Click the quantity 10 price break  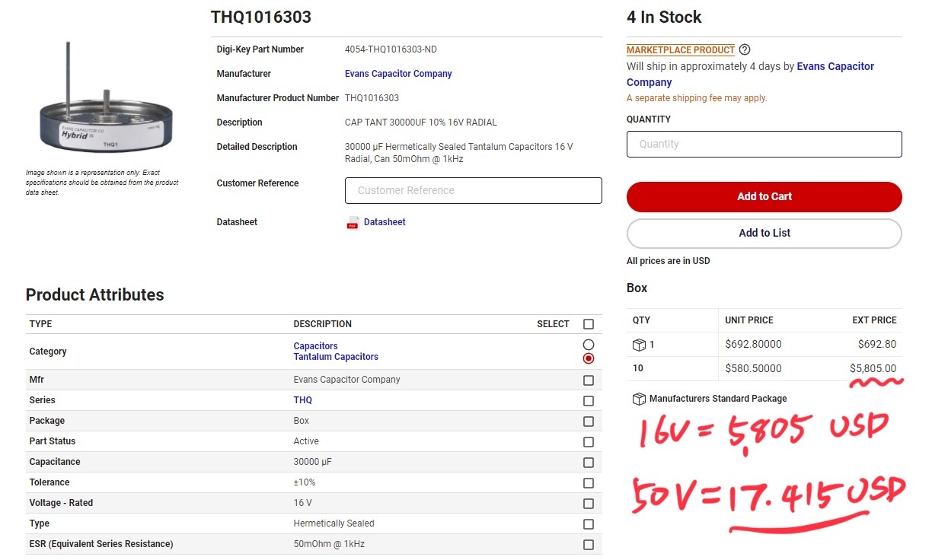(638, 368)
